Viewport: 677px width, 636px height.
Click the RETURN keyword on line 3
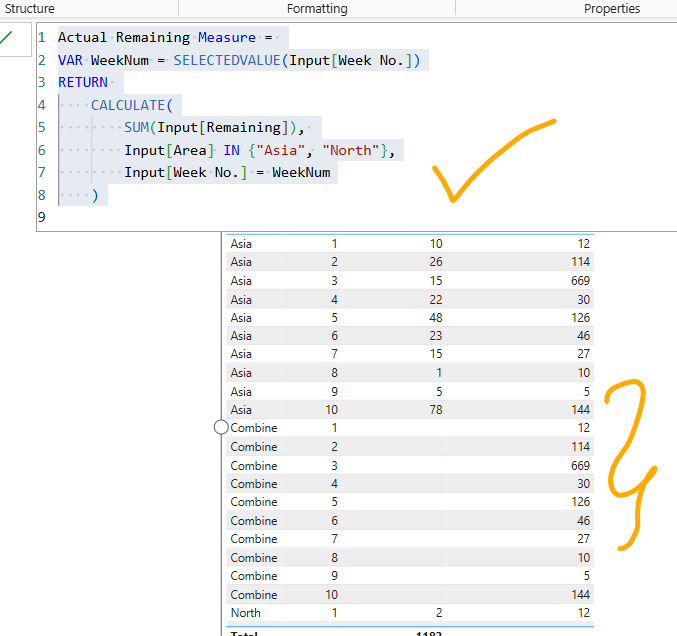pos(83,82)
